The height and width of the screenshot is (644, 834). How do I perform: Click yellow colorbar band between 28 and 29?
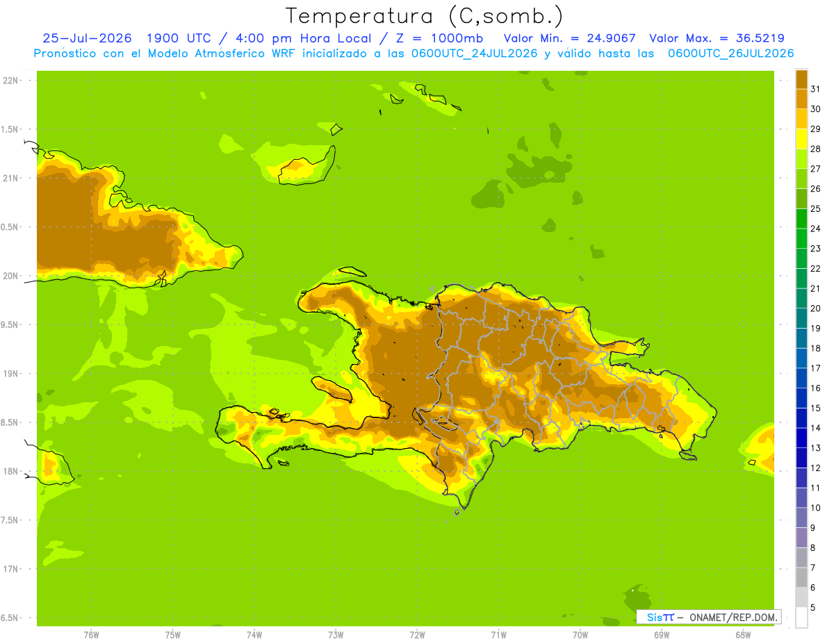pyautogui.click(x=801, y=138)
